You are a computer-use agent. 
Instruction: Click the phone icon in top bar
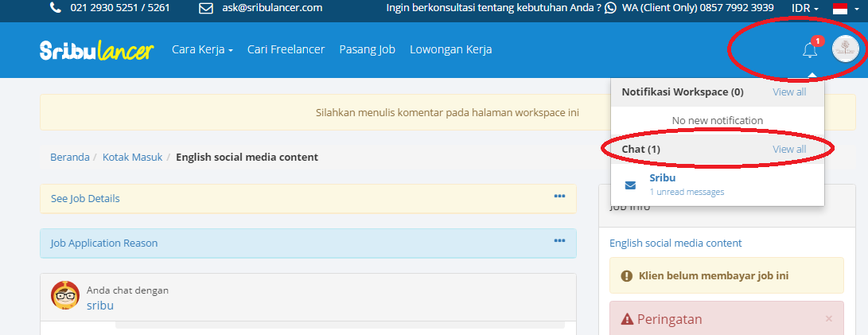pyautogui.click(x=56, y=8)
